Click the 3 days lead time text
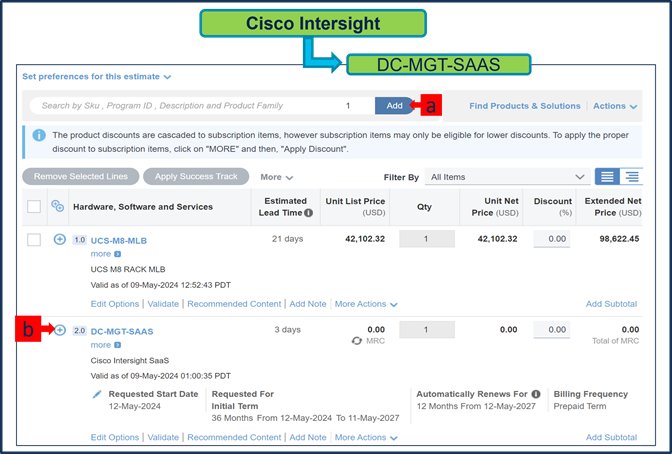Image resolution: width=672 pixels, height=454 pixels. 288,330
